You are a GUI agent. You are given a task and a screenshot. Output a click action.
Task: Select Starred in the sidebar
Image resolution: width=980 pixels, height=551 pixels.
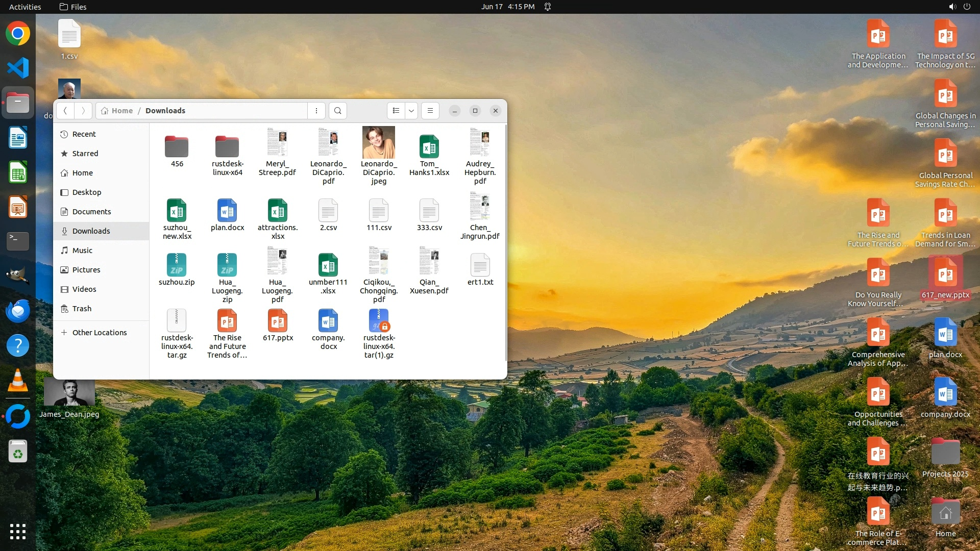coord(85,154)
